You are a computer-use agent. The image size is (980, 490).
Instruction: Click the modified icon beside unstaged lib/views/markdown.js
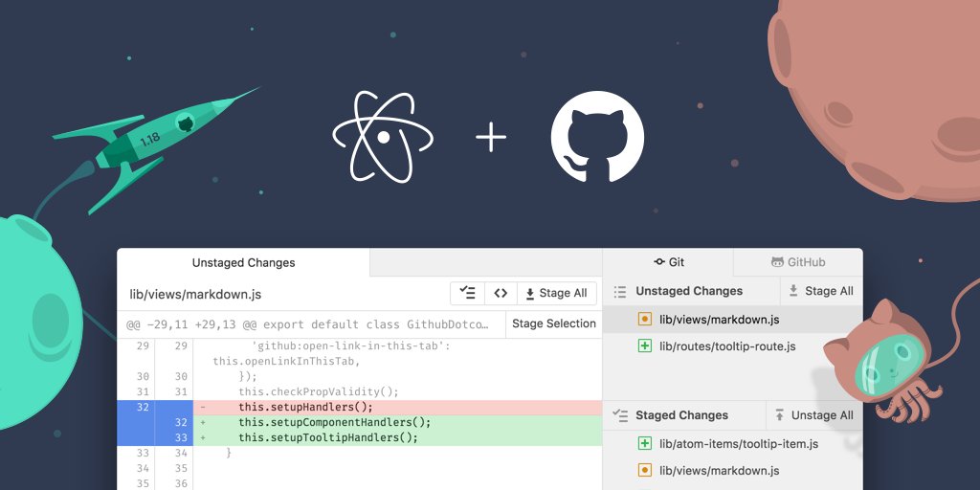[644, 320]
